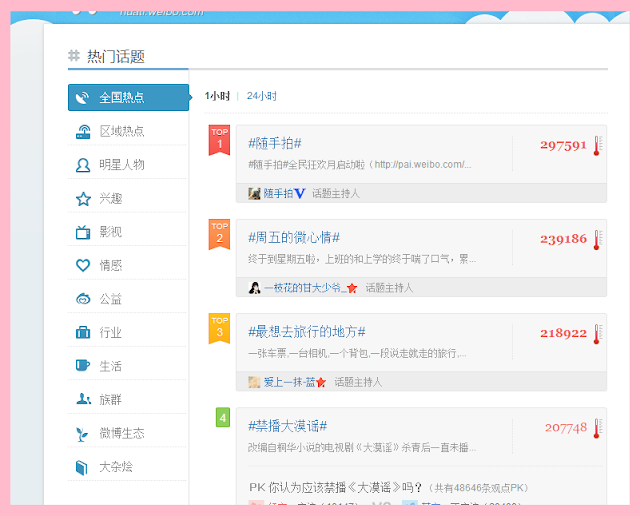
Task: Click the thermometer icon next to 218922
Action: [x=597, y=334]
